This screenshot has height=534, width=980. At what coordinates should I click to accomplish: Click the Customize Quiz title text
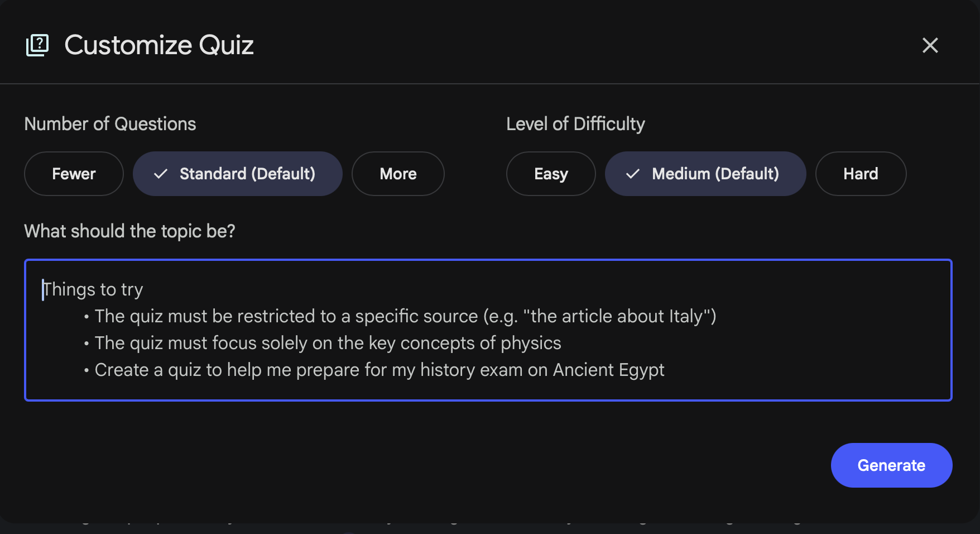(159, 45)
